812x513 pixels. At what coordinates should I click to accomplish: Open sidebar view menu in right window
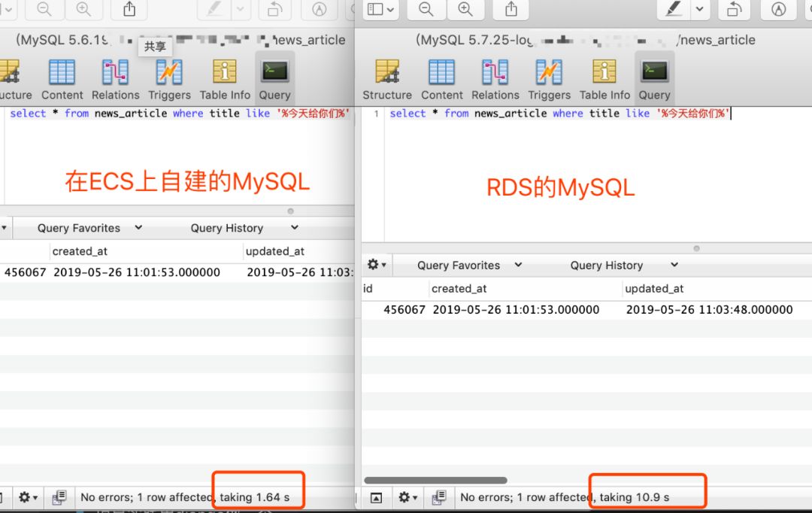tap(380, 9)
